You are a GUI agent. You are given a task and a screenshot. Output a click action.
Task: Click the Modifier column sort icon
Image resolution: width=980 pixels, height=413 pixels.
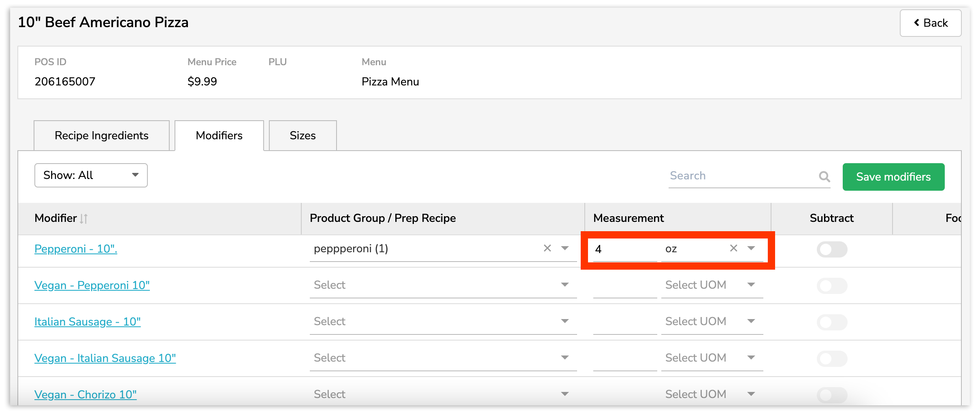84,219
